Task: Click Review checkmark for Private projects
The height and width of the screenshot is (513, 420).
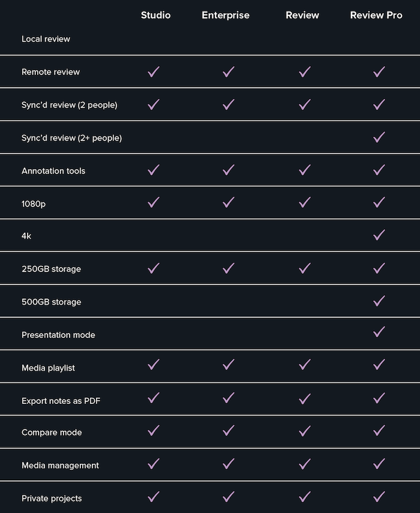Action: [305, 497]
